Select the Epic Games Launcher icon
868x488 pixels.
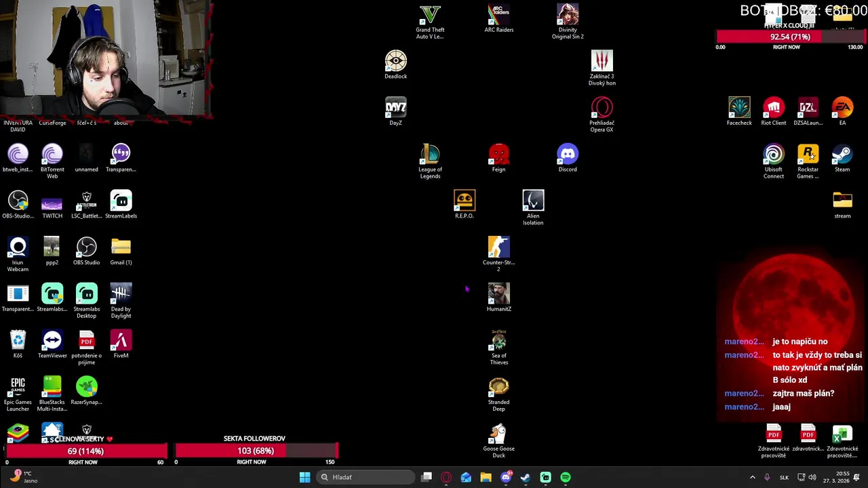(18, 394)
